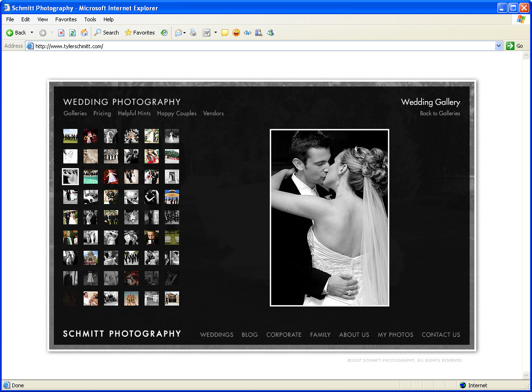Image resolution: width=532 pixels, height=392 pixels.
Task: Open the History toolbar icon
Action: click(164, 33)
